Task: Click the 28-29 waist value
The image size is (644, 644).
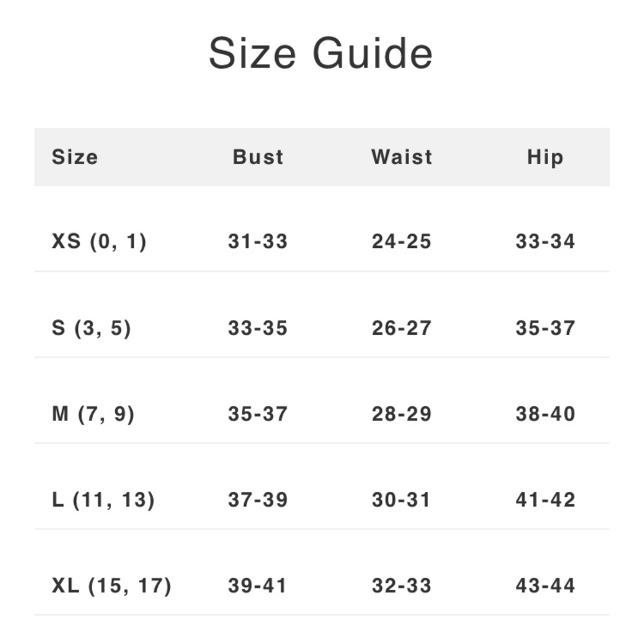Action: click(x=401, y=413)
